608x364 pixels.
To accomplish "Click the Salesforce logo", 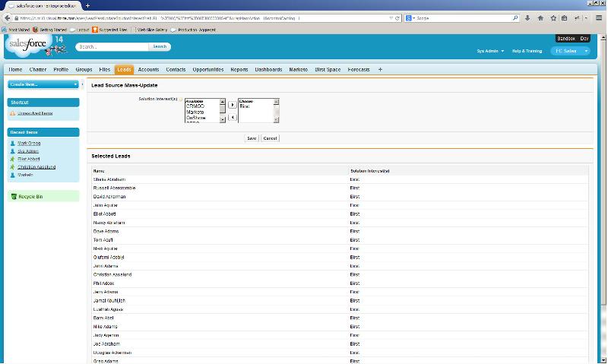I will (27, 46).
